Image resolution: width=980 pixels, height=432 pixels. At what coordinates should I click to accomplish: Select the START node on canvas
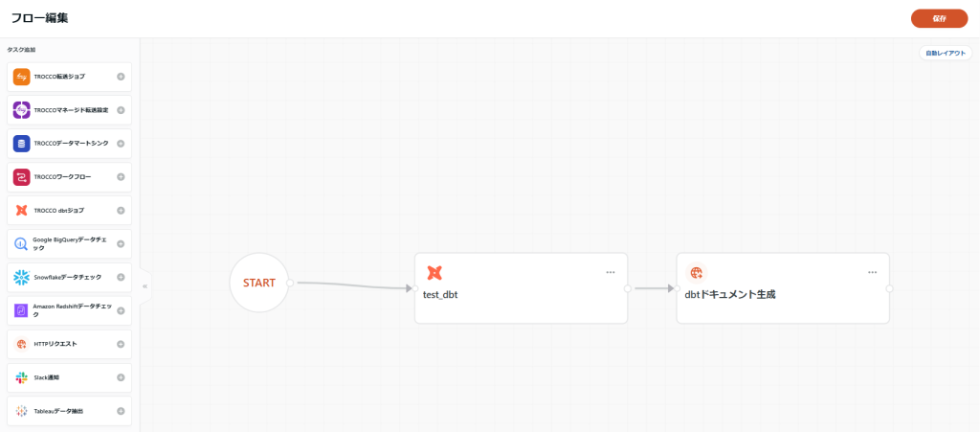[x=259, y=283]
